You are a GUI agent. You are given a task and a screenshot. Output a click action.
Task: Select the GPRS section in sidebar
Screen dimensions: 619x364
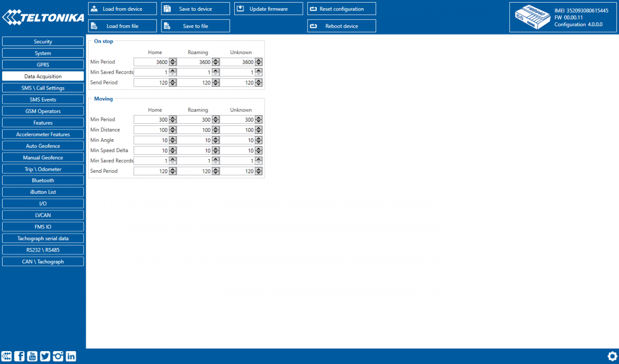pos(43,64)
